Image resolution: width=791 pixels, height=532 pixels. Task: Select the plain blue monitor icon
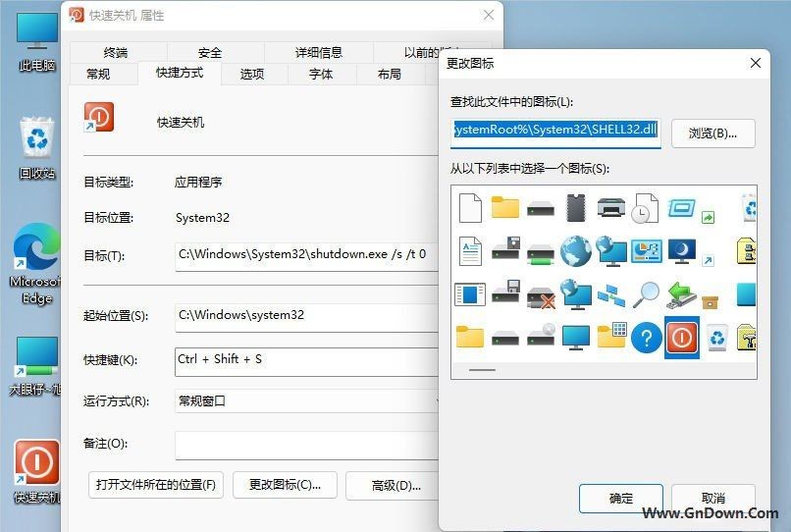(576, 339)
